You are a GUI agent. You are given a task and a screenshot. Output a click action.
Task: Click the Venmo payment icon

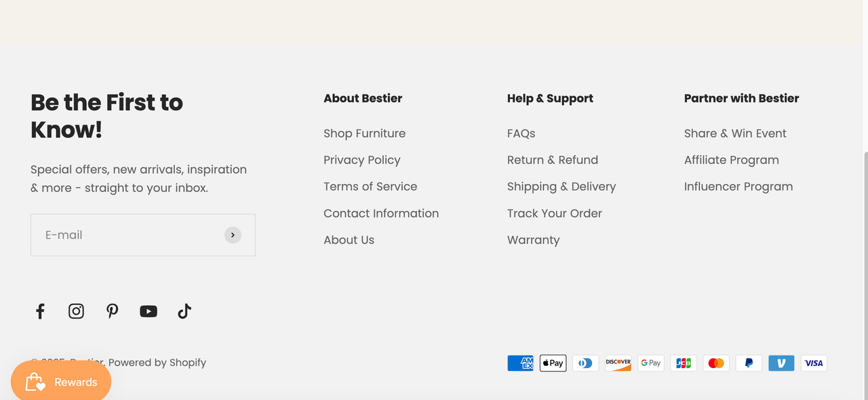pyautogui.click(x=781, y=363)
